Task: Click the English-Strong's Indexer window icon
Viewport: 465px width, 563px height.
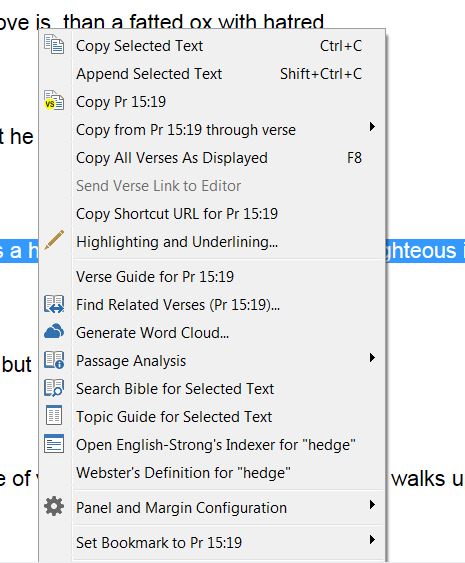Action: (x=54, y=444)
